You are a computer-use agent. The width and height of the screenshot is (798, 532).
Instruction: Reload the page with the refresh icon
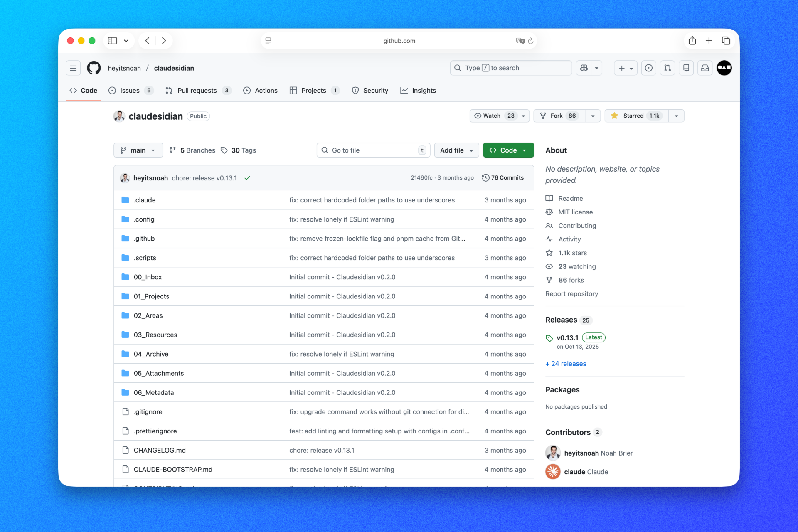531,41
